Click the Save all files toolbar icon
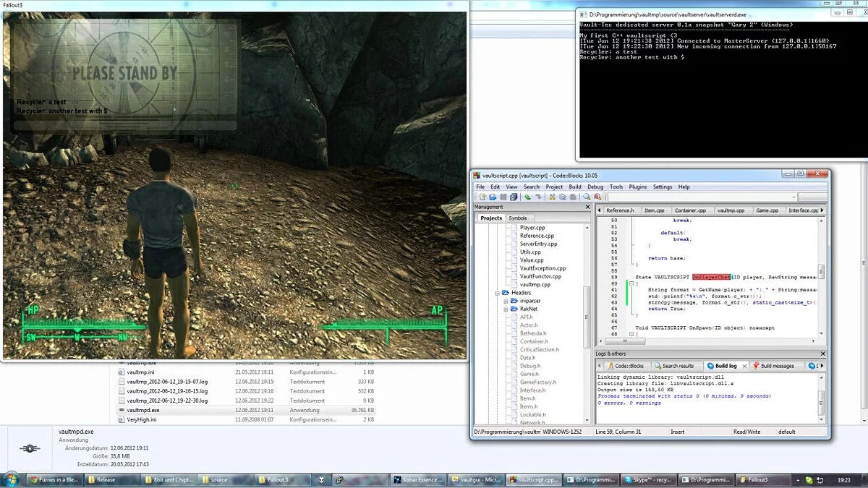This screenshot has width=868, height=488. tap(514, 197)
